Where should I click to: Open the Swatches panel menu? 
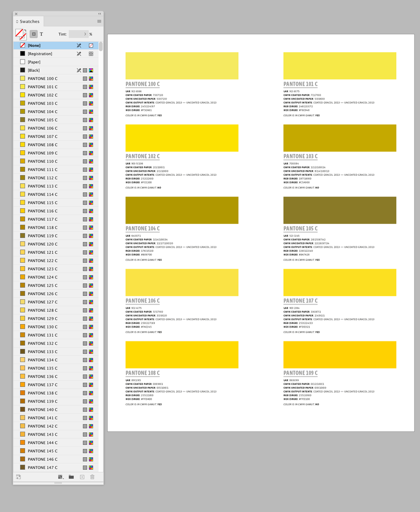pyautogui.click(x=99, y=21)
